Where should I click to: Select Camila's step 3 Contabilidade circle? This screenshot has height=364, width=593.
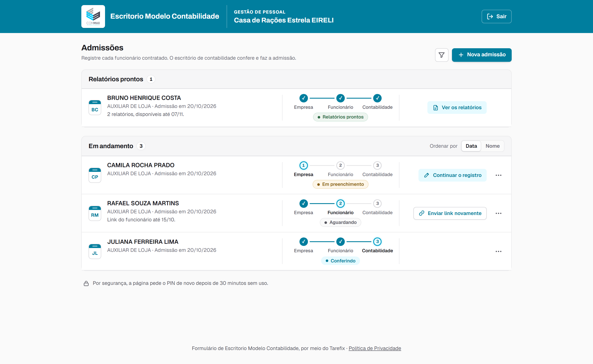coord(377,165)
